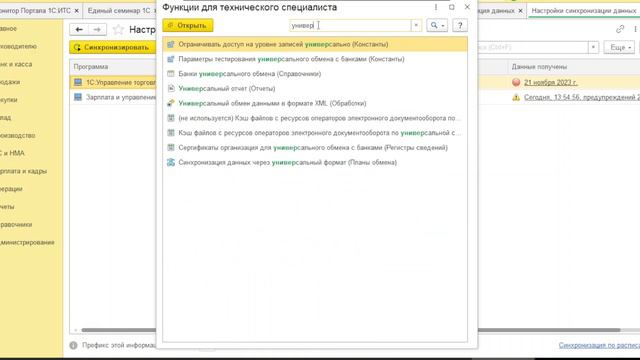
Task: Open 'ОС и НМА' sidebar section
Action: (12, 153)
